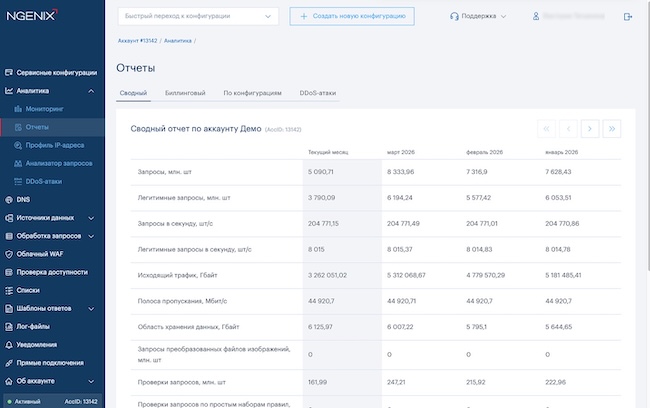Go to next report page arrow

coord(590,128)
